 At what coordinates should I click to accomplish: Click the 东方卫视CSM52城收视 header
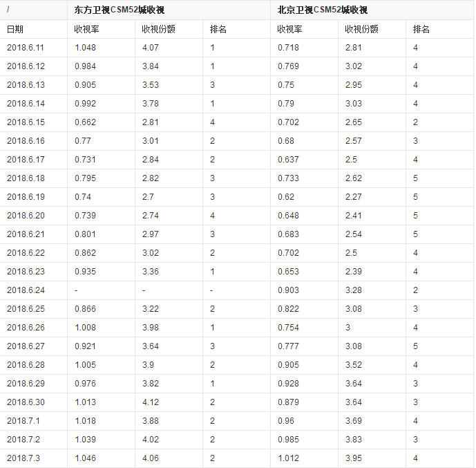[120, 10]
